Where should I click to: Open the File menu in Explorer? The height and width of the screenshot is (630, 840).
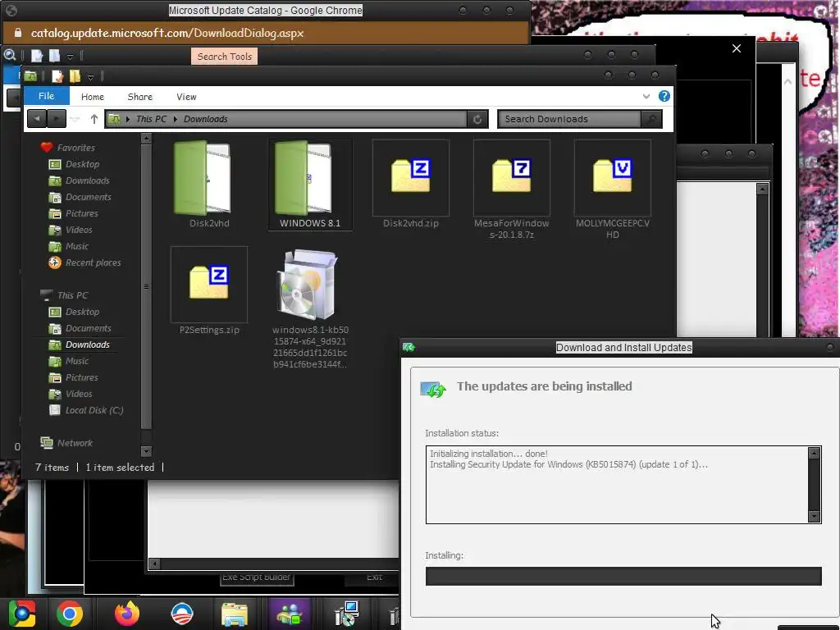point(47,96)
